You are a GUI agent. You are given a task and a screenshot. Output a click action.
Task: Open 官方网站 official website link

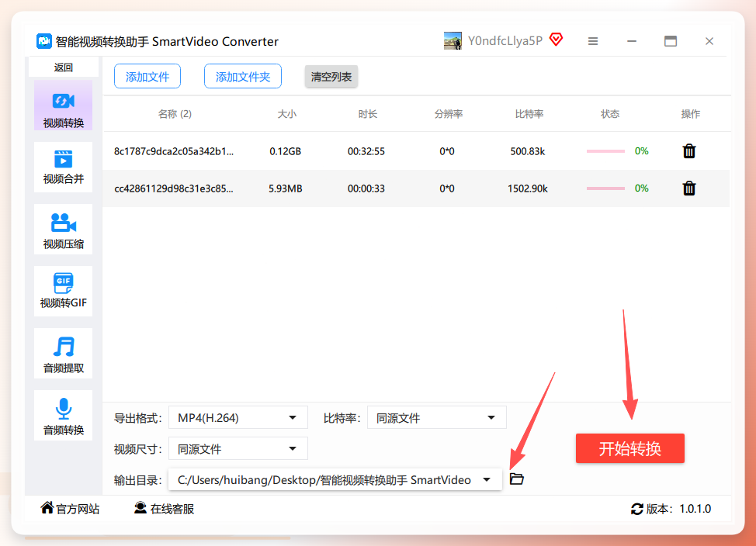tap(70, 509)
